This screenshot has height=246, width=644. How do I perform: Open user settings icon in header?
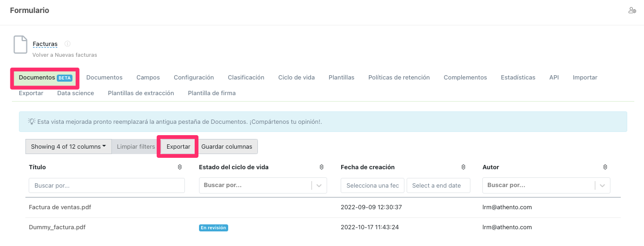[632, 11]
